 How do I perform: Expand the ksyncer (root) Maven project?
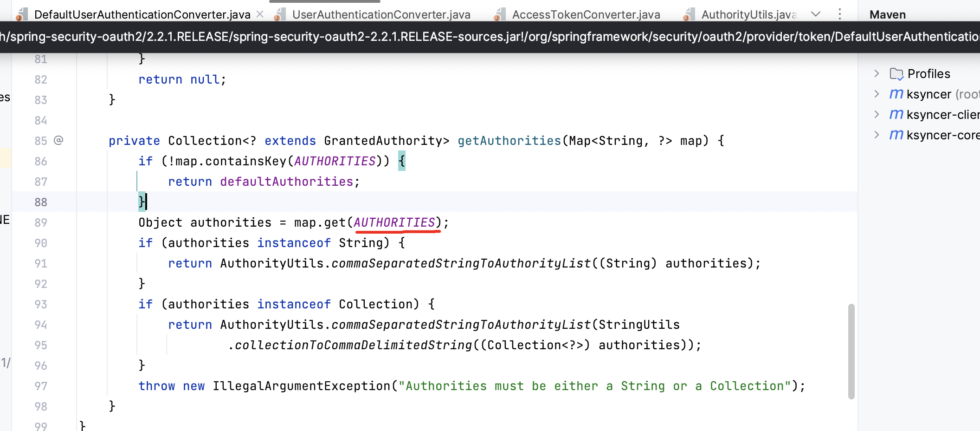click(876, 94)
